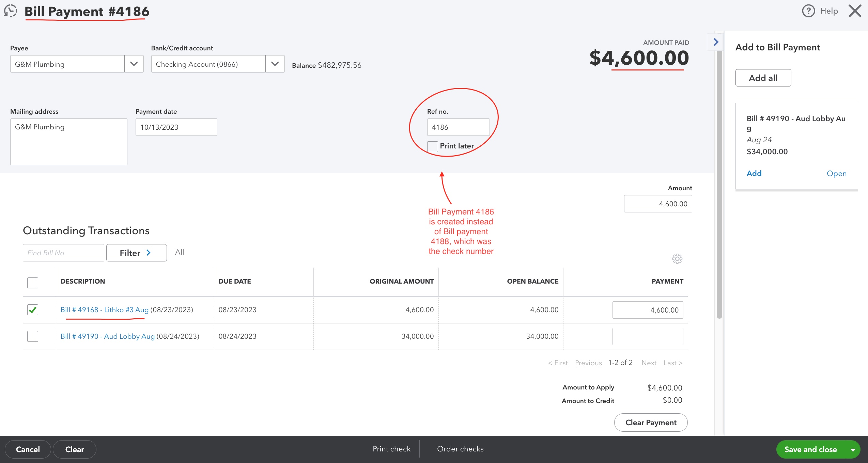Select Order checks at the bottom
Screen dimensions: 868x463
coord(460,449)
